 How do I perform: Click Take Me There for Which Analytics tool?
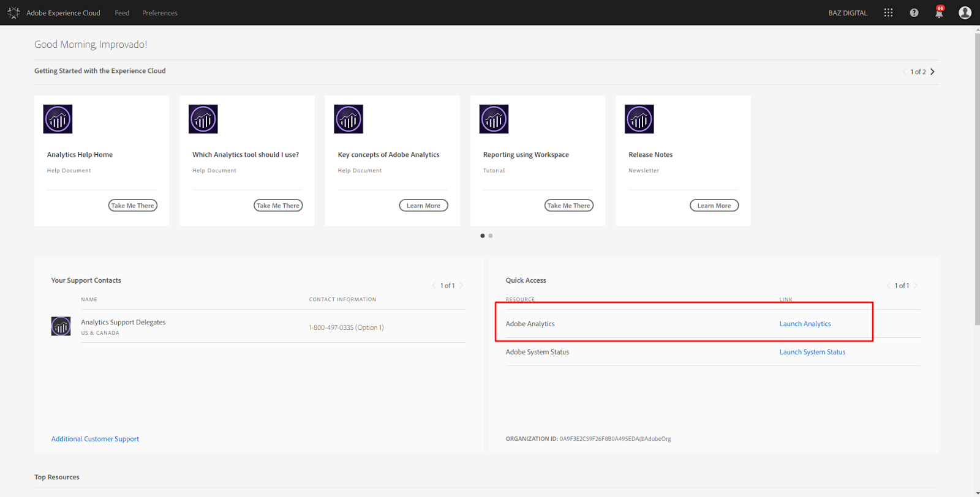(278, 206)
